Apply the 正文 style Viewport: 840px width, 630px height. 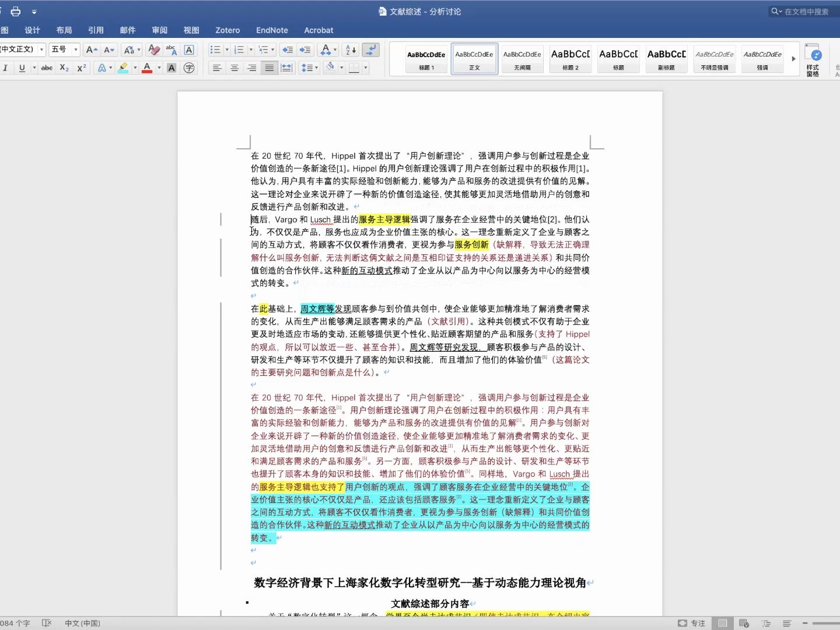[x=474, y=59]
